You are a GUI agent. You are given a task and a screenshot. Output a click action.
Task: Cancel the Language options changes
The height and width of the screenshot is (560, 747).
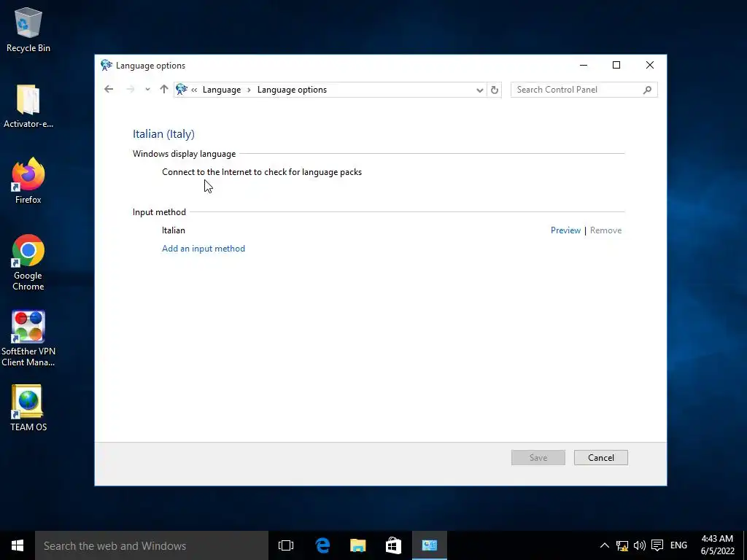click(x=601, y=458)
